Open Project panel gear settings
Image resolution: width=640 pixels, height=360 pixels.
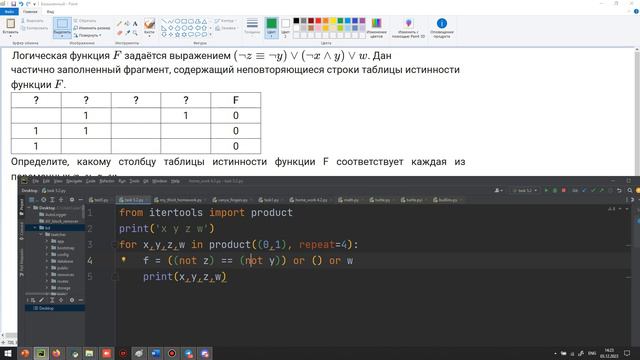72,200
